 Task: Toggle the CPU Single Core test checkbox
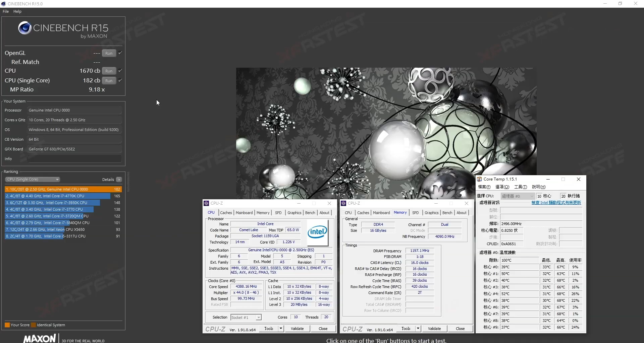pyautogui.click(x=120, y=80)
